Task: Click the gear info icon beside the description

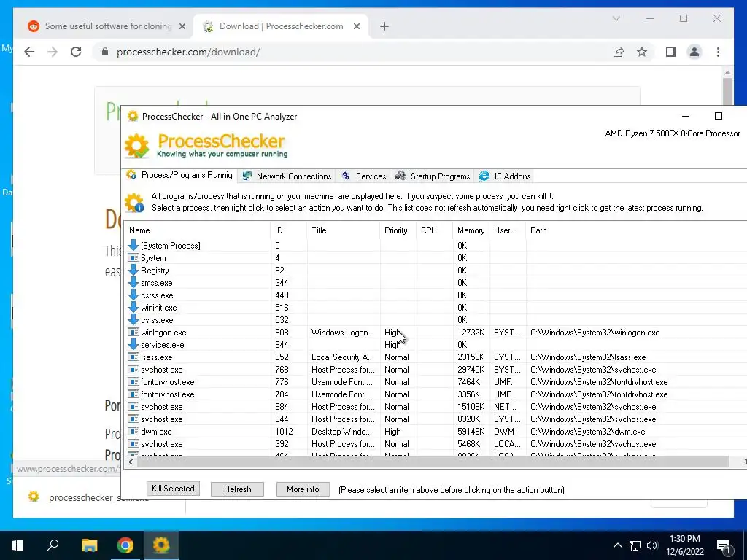Action: coord(134,203)
